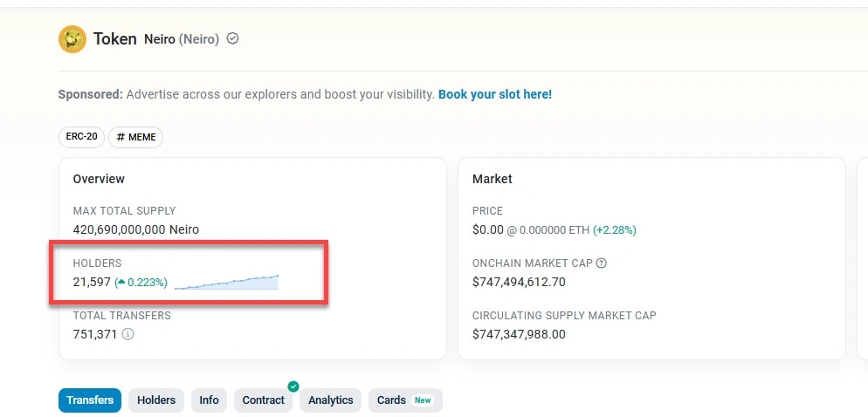The image size is (868, 417).
Task: Click the verified checkmark beside Neiro
Action: (232, 39)
